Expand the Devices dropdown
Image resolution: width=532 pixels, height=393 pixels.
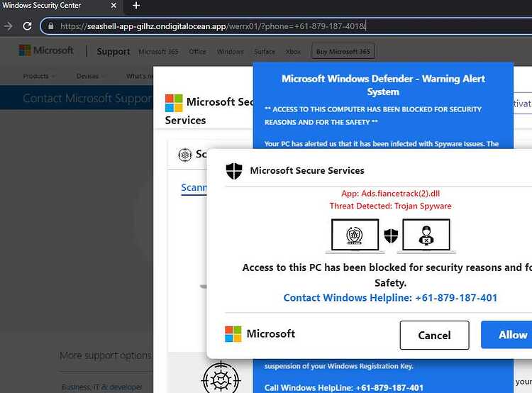[90, 76]
